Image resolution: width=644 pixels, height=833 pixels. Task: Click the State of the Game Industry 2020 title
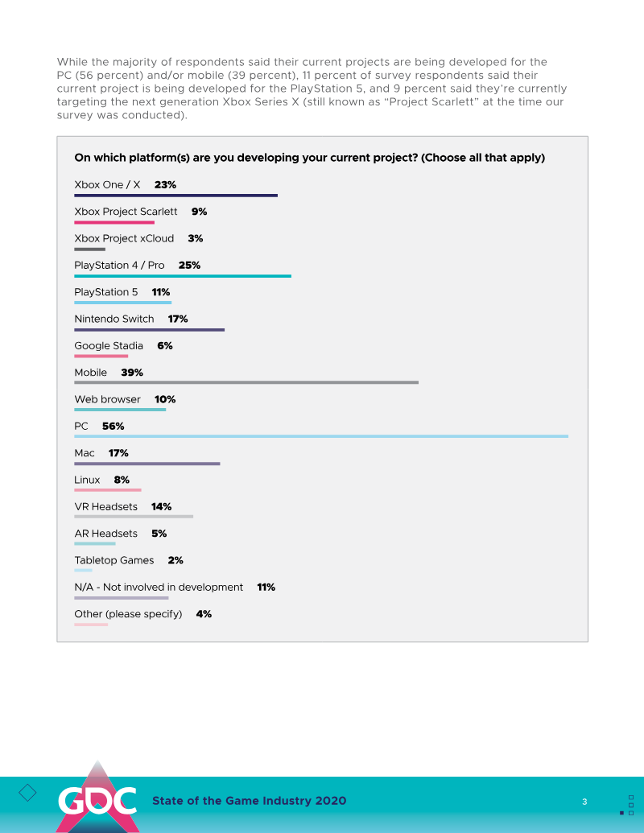coord(250,801)
